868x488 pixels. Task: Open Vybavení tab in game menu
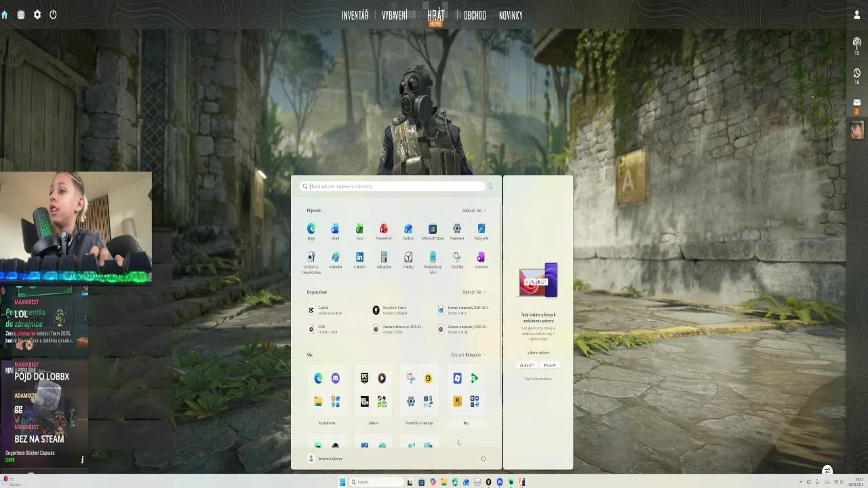pyautogui.click(x=395, y=15)
